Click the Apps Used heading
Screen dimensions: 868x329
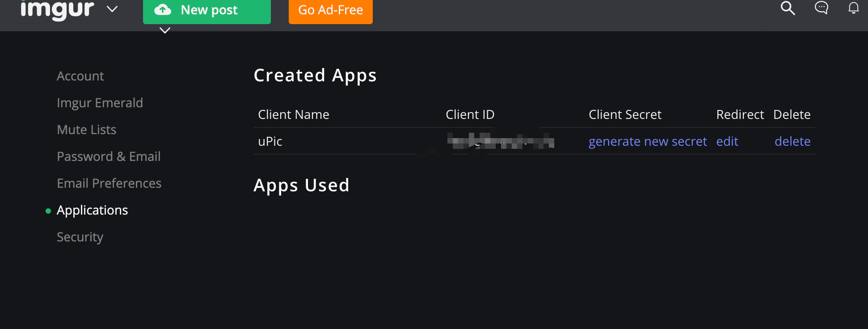301,186
